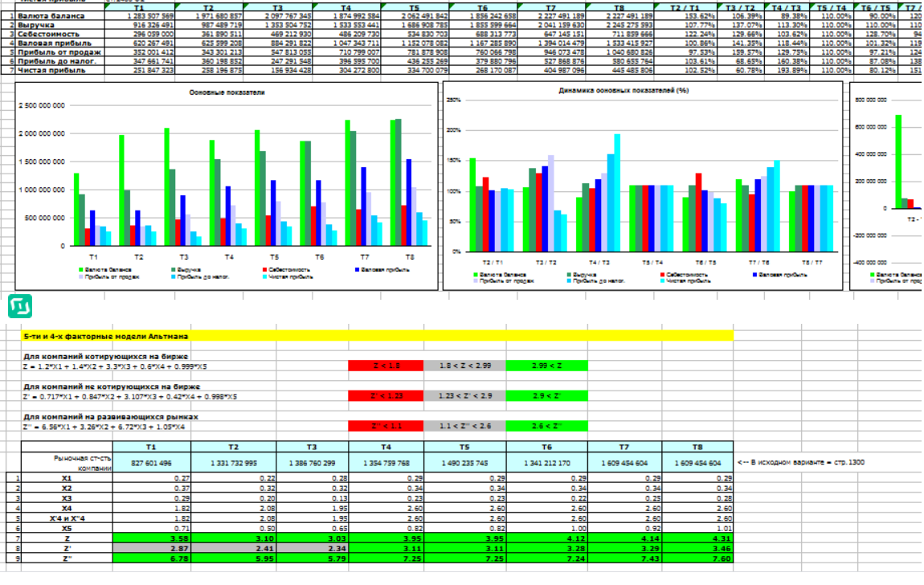This screenshot has width=924, height=585.
Task: Select the yellow Altman models heading row
Action: pos(378,335)
